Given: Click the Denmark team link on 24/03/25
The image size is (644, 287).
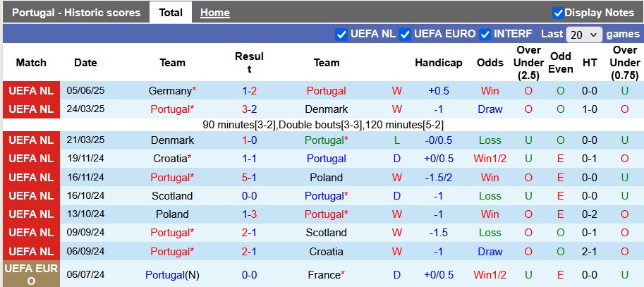Looking at the screenshot, I should pyautogui.click(x=326, y=109).
